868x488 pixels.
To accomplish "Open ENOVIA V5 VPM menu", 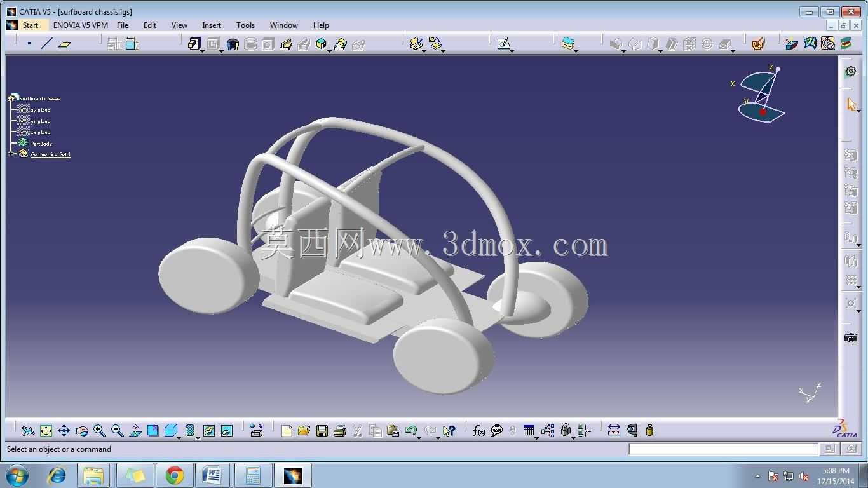I will pos(81,25).
